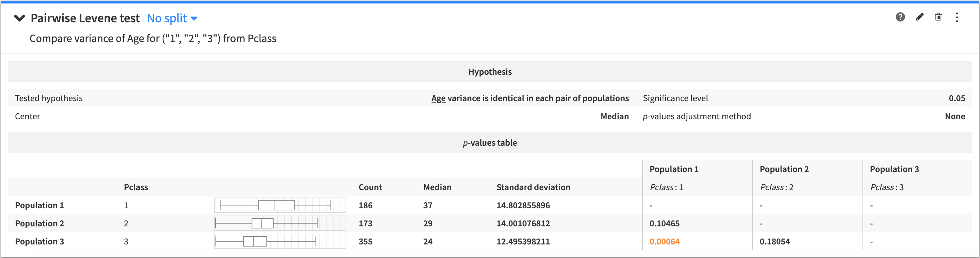Click the trash delete icon
980x258 pixels.
point(938,17)
